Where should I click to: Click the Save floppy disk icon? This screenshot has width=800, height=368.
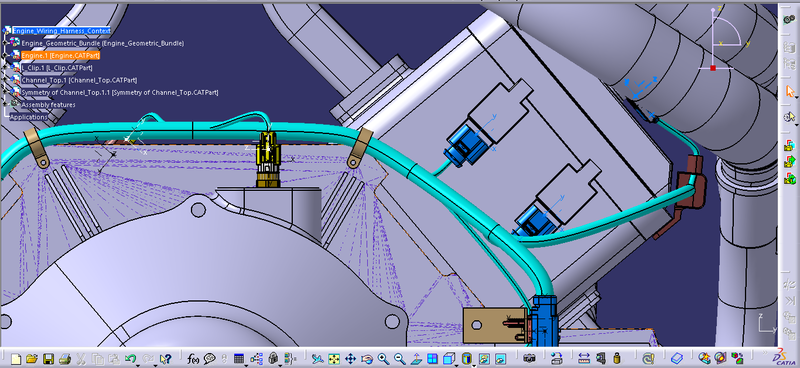click(48, 359)
